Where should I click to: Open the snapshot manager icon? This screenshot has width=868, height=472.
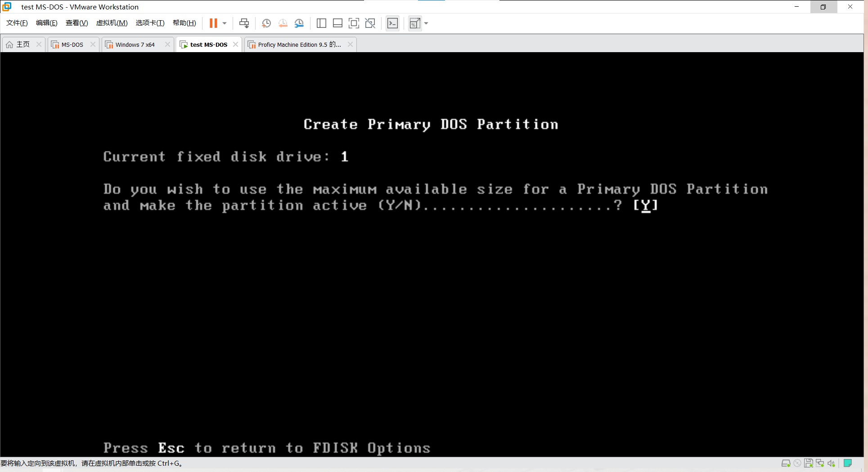tap(299, 23)
